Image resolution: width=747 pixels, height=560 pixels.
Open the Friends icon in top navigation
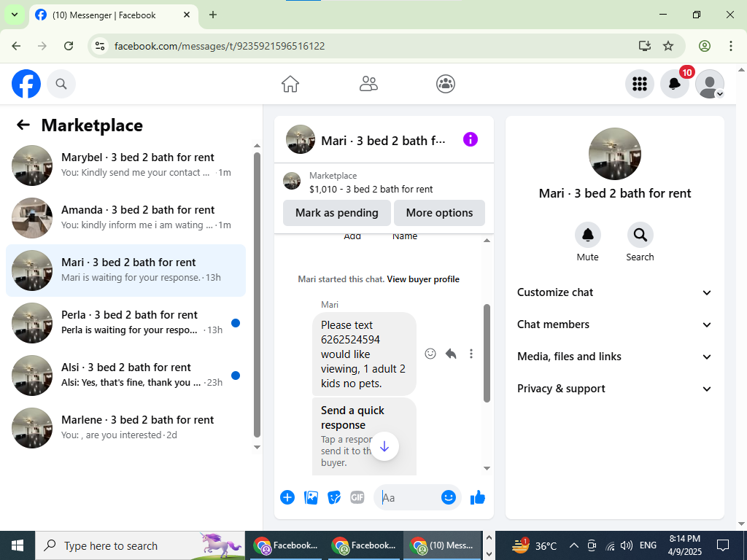(368, 84)
